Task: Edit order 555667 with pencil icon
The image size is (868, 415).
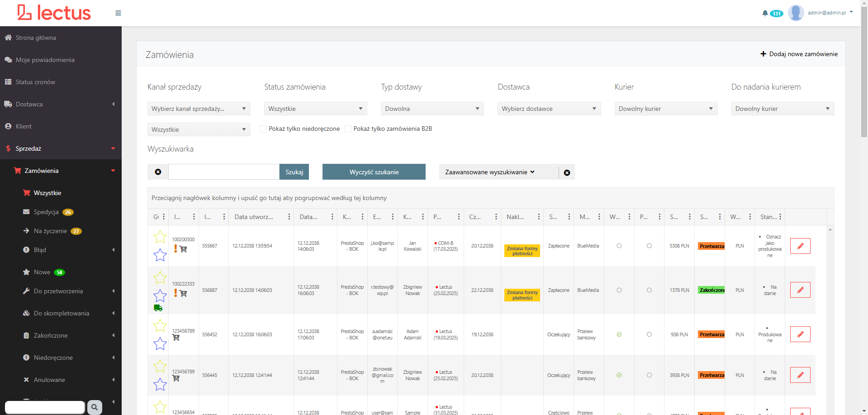Action: click(800, 246)
